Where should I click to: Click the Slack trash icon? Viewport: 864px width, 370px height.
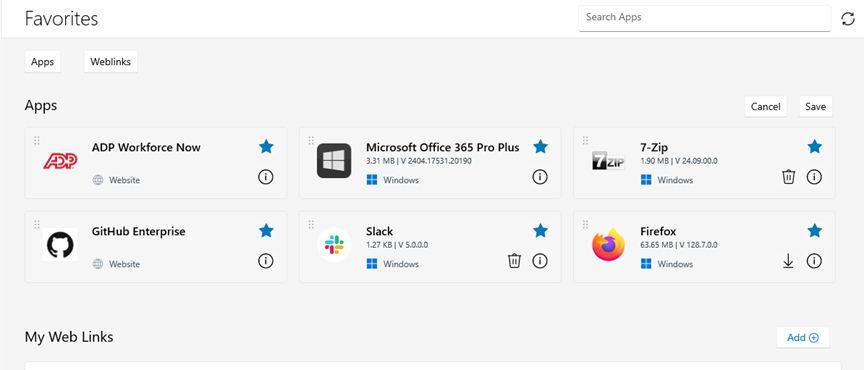(x=514, y=261)
